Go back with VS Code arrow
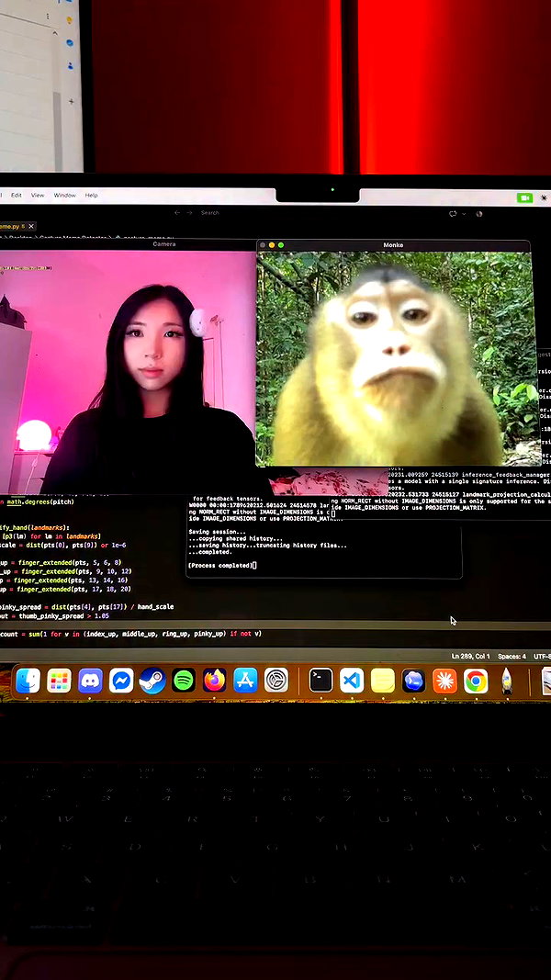Image resolution: width=551 pixels, height=980 pixels. pos(177,213)
